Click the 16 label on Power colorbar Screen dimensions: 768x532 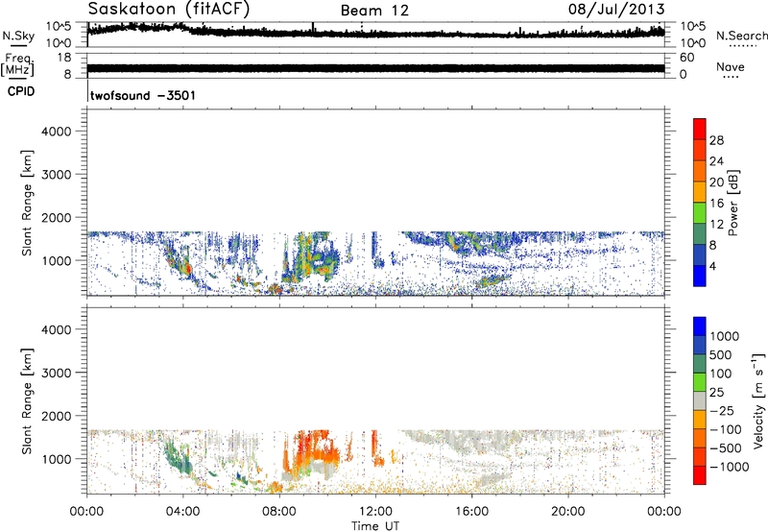tap(716, 204)
